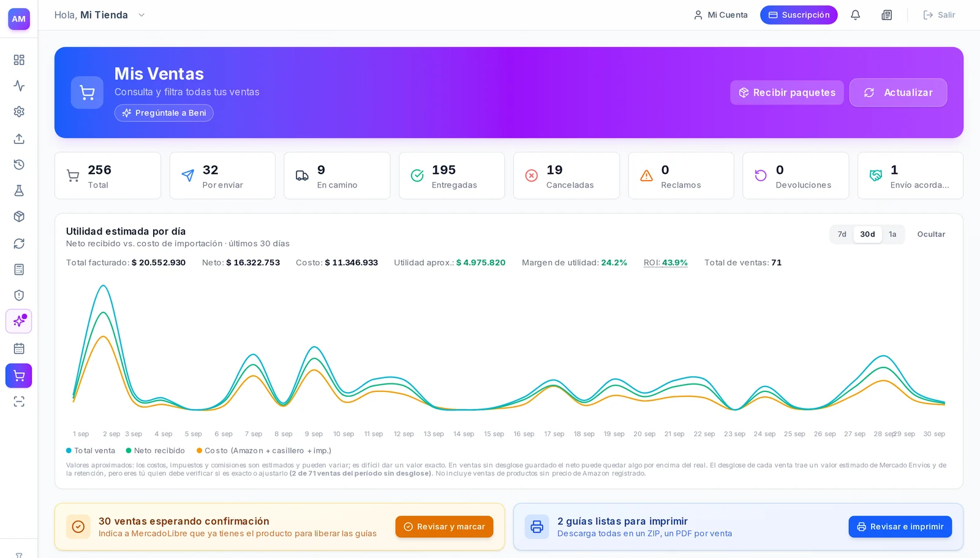Viewport: 980px width, 558px height.
Task: Switch chart range to 7d
Action: pyautogui.click(x=842, y=234)
